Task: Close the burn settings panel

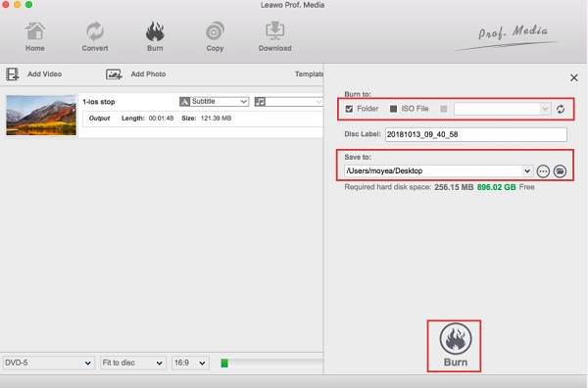Action: pos(573,77)
